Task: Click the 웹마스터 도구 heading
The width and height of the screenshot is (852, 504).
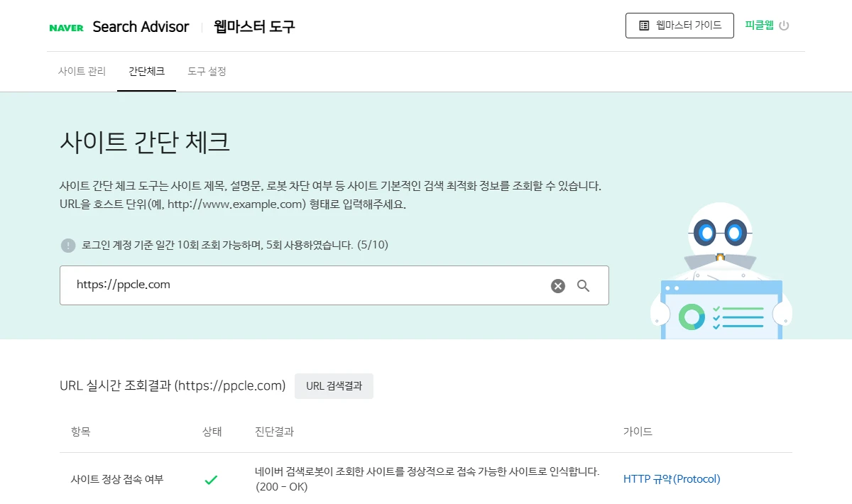Action: 255,26
